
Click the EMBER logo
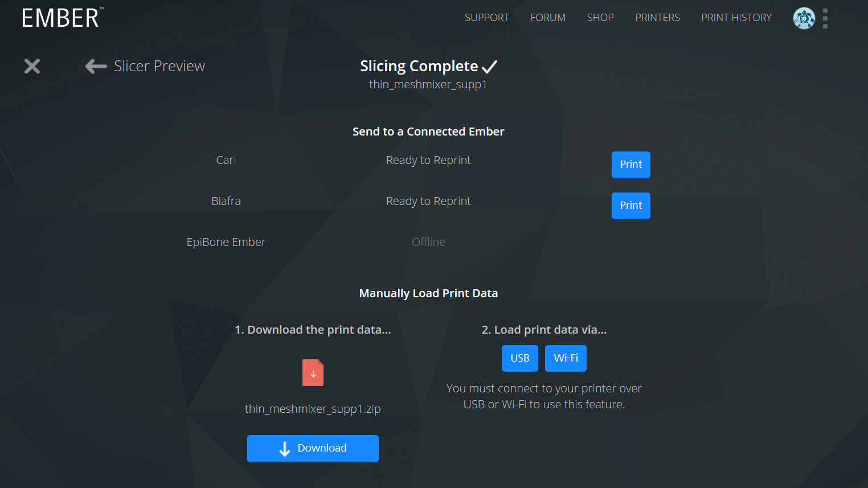click(x=63, y=18)
